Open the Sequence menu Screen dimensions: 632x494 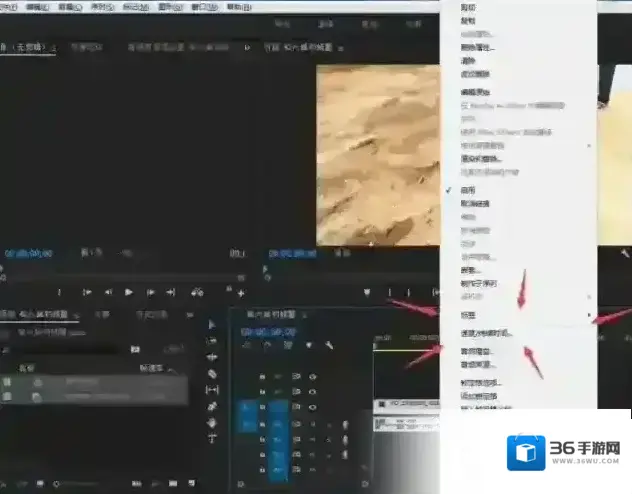click(x=102, y=7)
